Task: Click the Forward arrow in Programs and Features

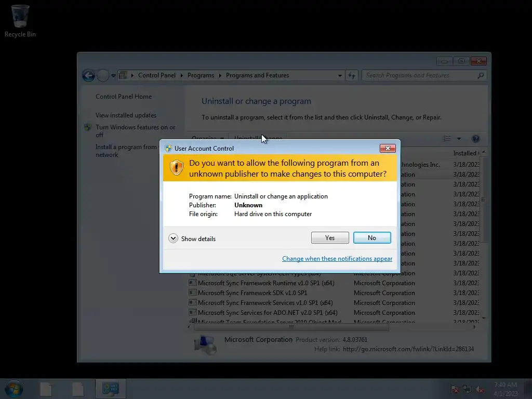Action: click(103, 75)
